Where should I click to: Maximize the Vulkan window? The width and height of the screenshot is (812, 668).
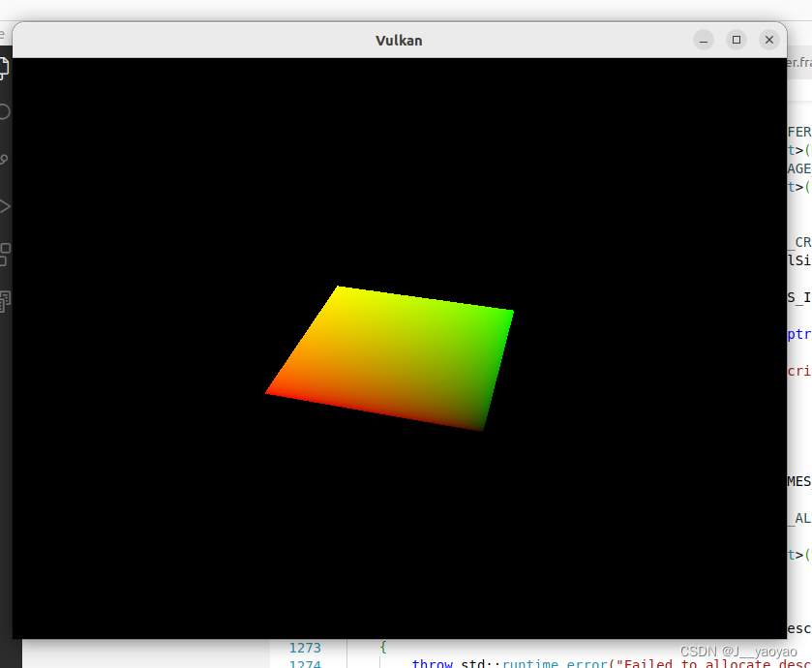[x=737, y=40]
